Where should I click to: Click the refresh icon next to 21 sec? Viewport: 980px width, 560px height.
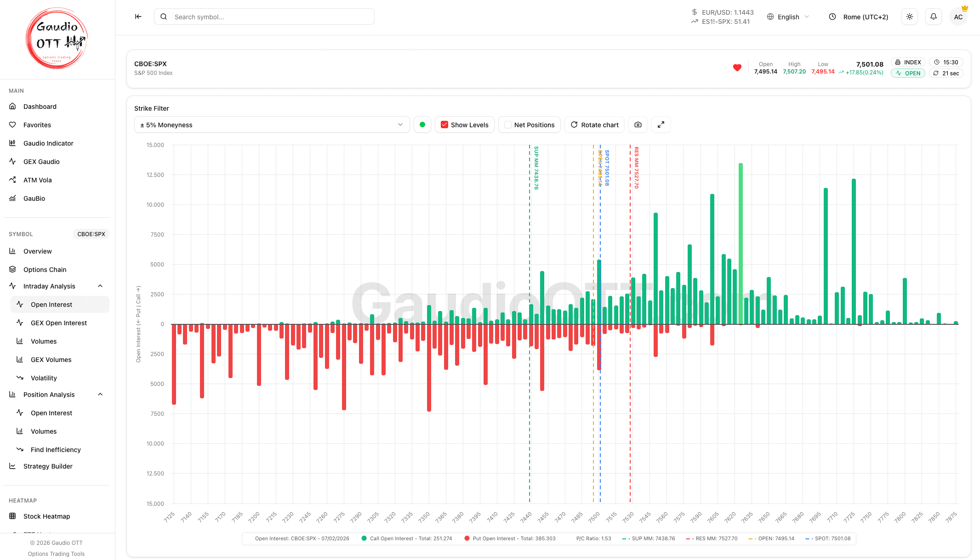click(x=936, y=73)
